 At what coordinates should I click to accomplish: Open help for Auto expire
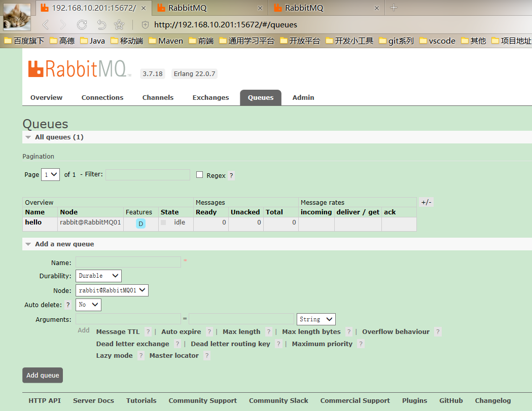click(x=209, y=331)
